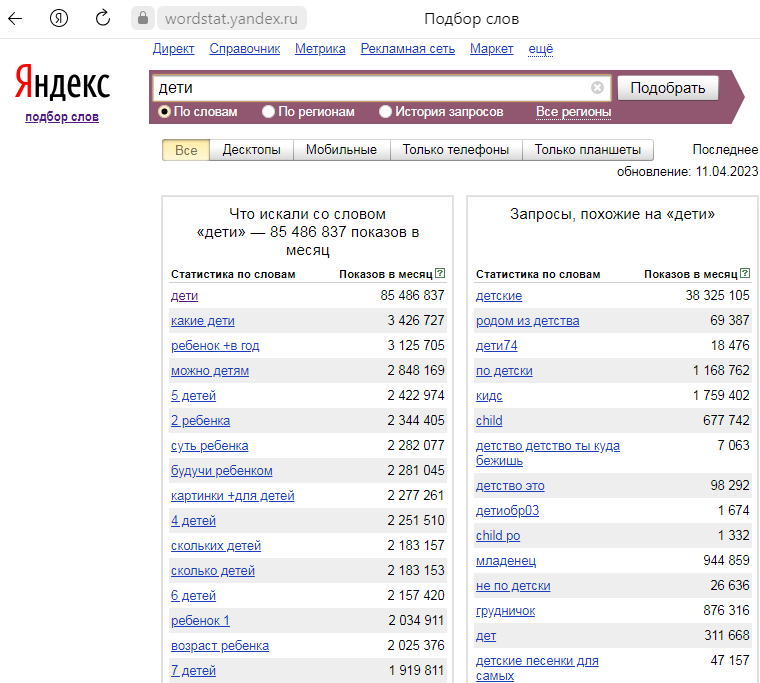Switch to the 'Мобильные' tab
Screen dimensions: 760x683
(x=341, y=150)
